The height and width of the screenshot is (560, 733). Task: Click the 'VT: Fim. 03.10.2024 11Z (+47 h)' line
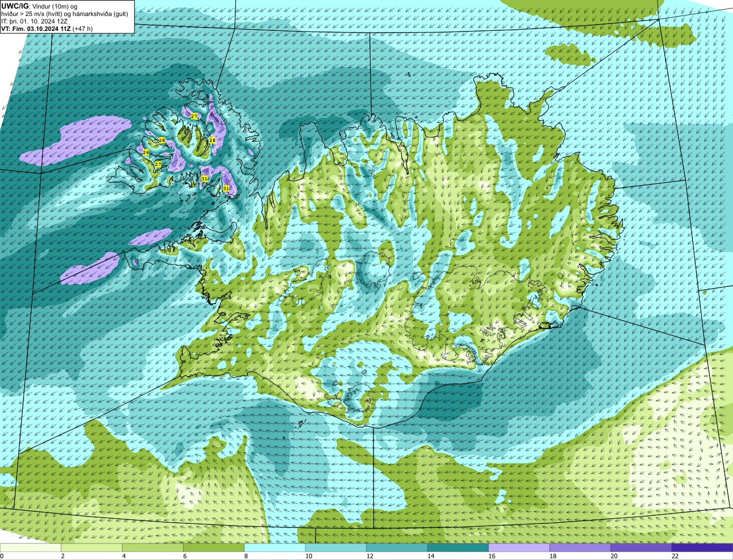pos(48,28)
